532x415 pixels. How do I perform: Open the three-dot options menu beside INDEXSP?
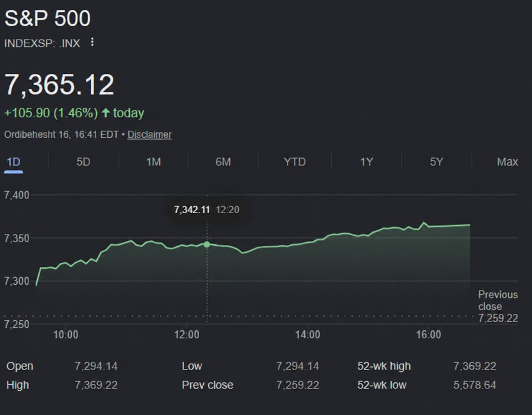coord(92,43)
